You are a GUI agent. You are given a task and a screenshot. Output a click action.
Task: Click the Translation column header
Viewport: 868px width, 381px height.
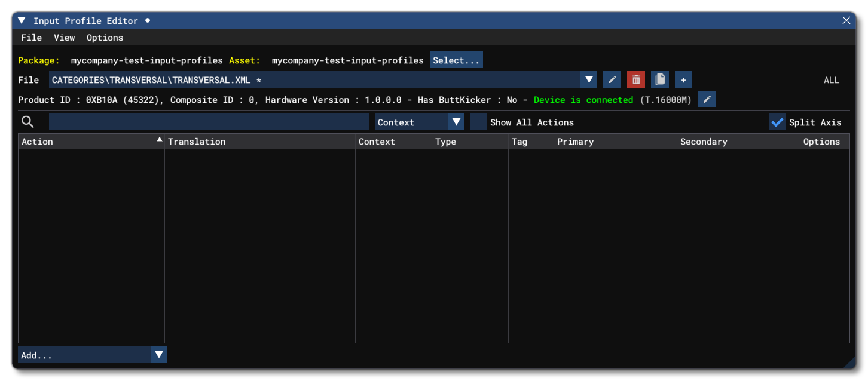click(x=197, y=142)
